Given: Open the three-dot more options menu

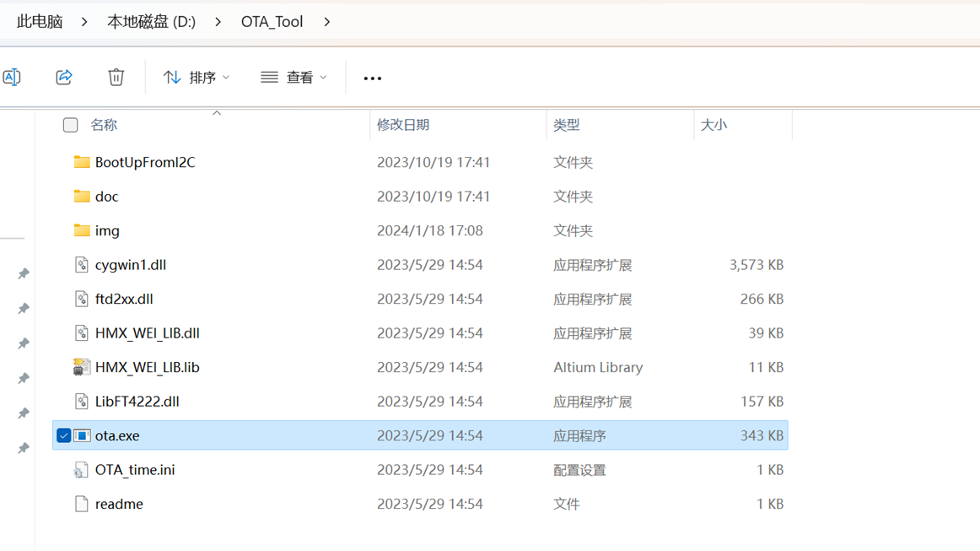Looking at the screenshot, I should [373, 78].
